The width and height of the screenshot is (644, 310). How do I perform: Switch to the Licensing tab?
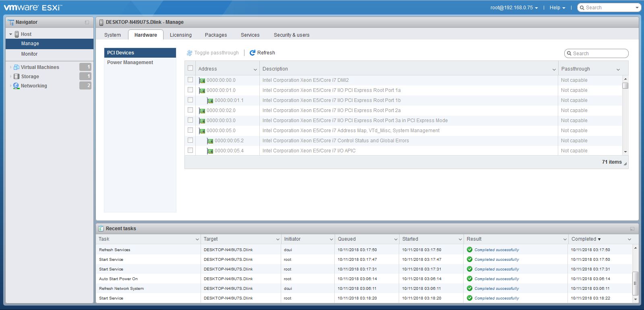tap(181, 35)
